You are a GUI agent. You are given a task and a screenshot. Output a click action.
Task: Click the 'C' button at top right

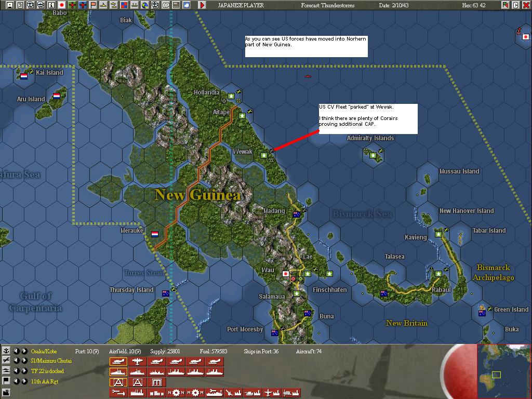pyautogui.click(x=515, y=5)
